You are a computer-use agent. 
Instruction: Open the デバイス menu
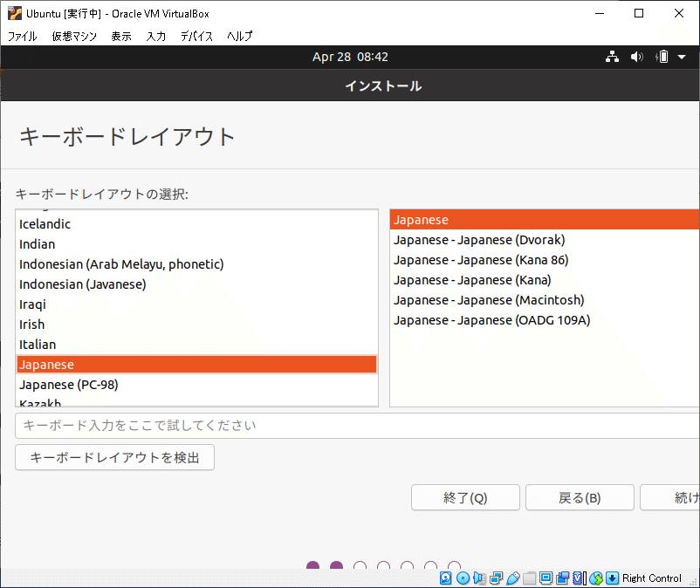tap(196, 36)
